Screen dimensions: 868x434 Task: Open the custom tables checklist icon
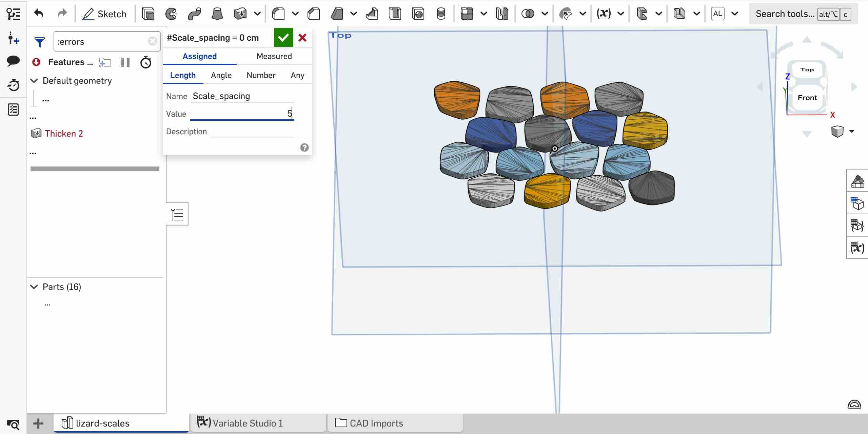click(13, 110)
